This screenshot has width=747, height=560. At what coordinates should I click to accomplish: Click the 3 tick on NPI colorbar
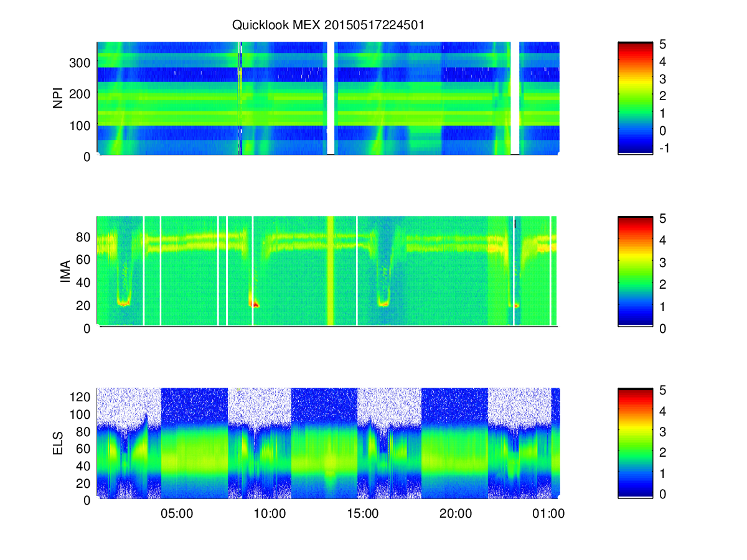[x=662, y=79]
